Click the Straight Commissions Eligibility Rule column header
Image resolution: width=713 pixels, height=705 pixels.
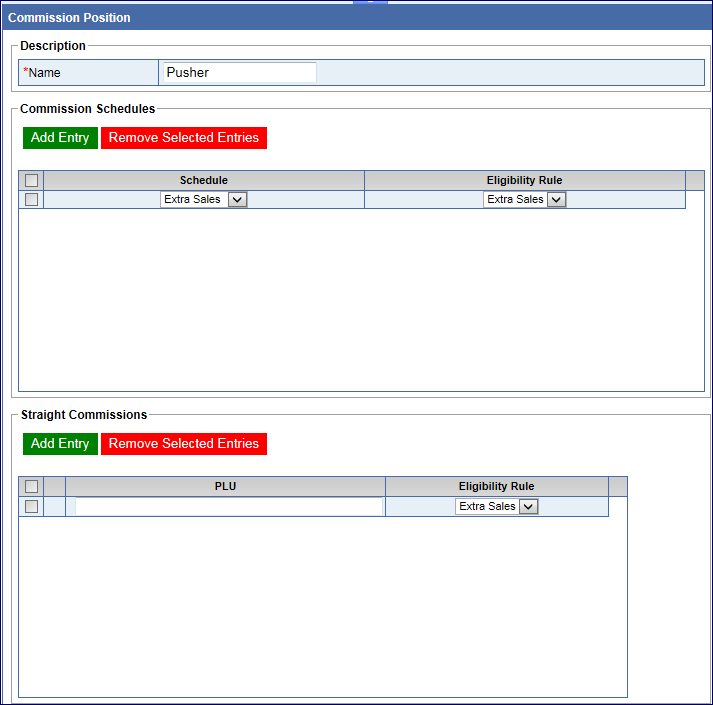496,487
